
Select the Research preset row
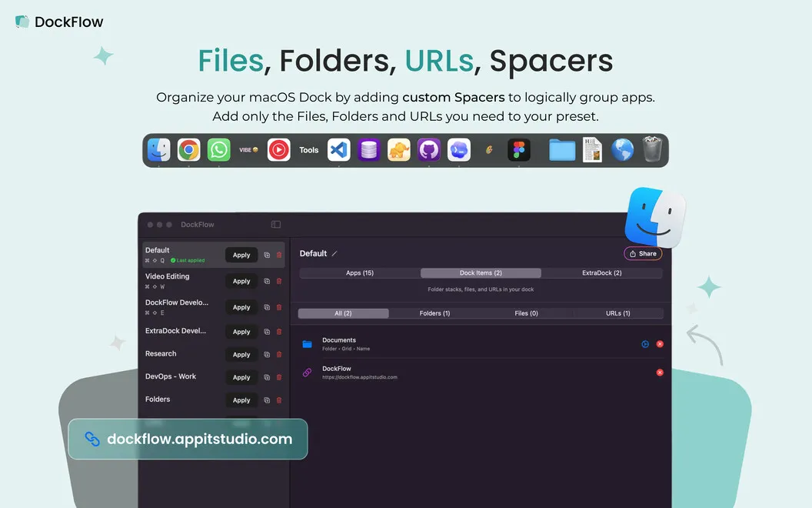pos(213,354)
